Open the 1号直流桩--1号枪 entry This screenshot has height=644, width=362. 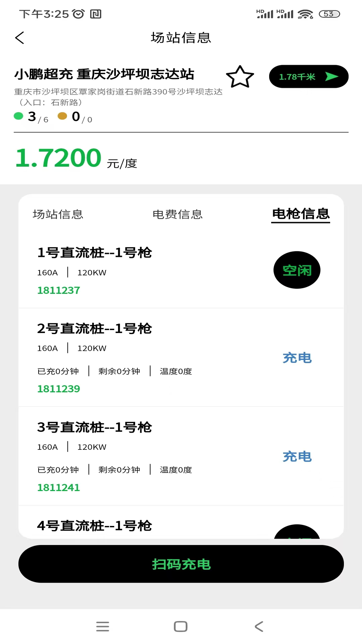(95, 253)
